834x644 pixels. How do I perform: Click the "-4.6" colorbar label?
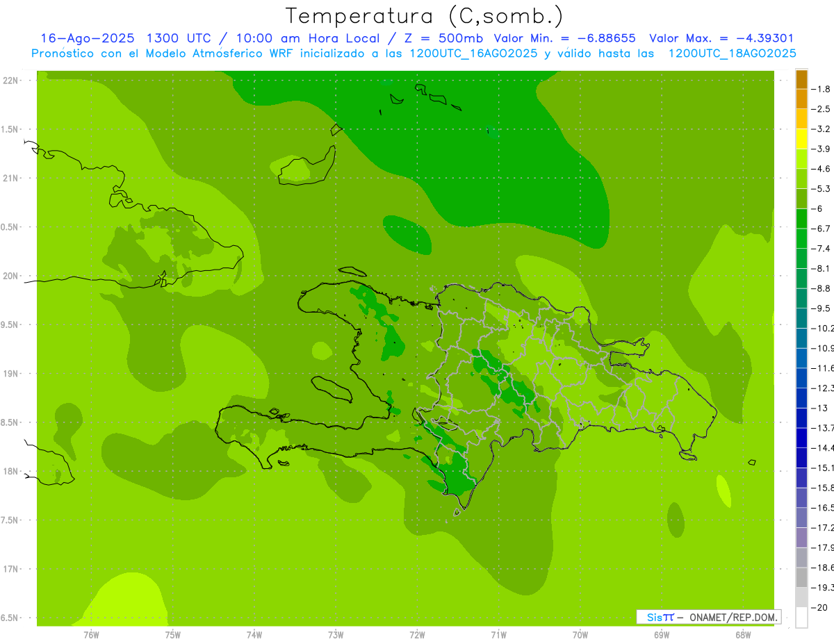[x=821, y=169]
